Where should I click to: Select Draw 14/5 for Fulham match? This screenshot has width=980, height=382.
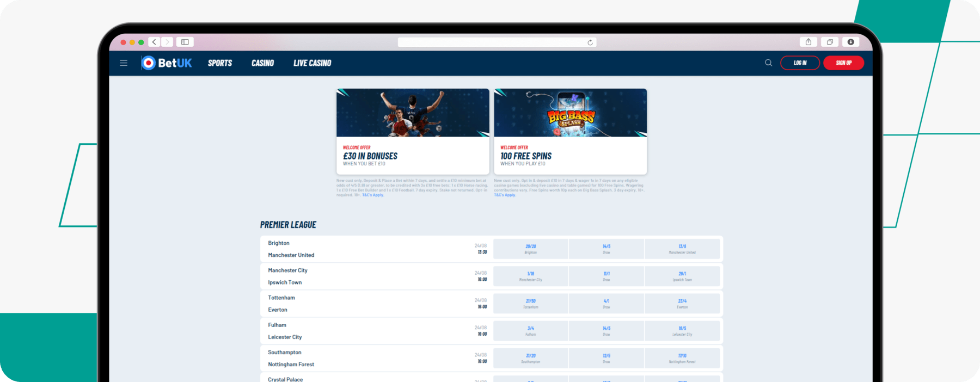point(606,331)
